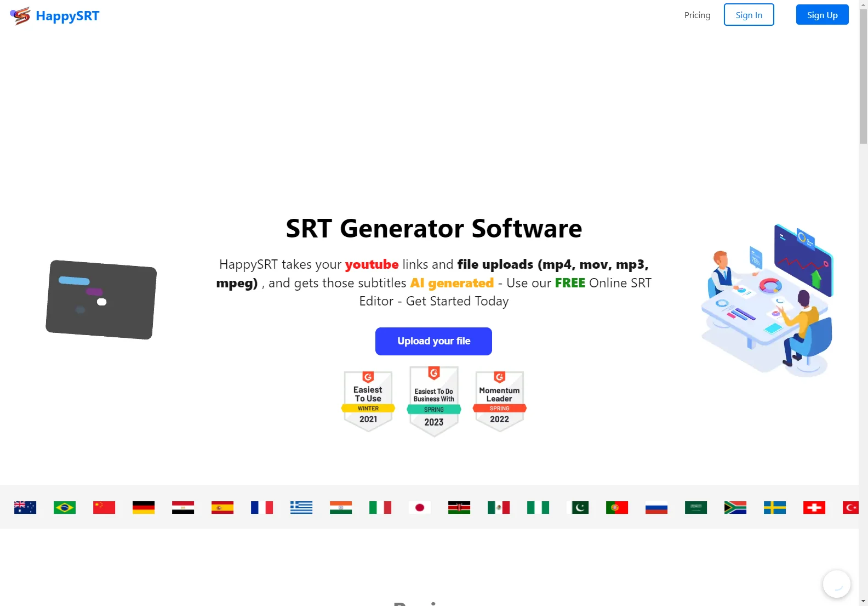The height and width of the screenshot is (606, 868).
Task: Select the Germany flag
Action: (x=144, y=507)
